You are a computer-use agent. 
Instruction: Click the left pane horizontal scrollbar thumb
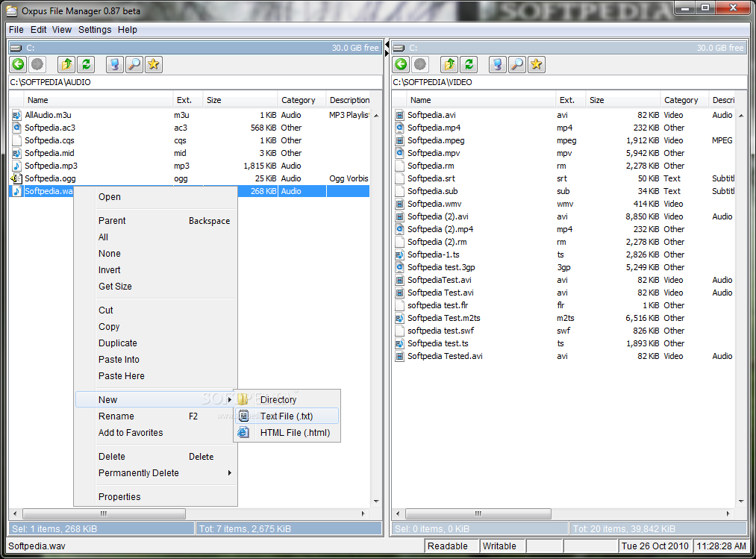point(104,513)
